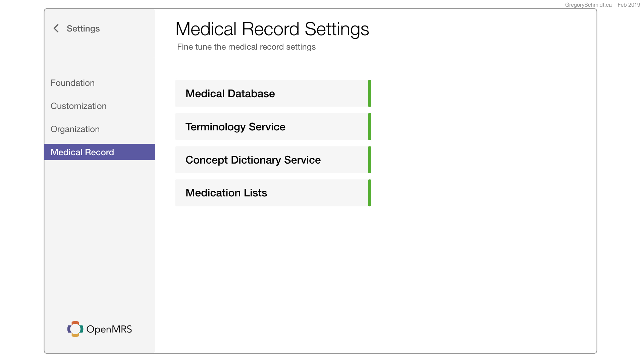Click the back chevron beside Settings
644x362 pixels.
pos(56,28)
